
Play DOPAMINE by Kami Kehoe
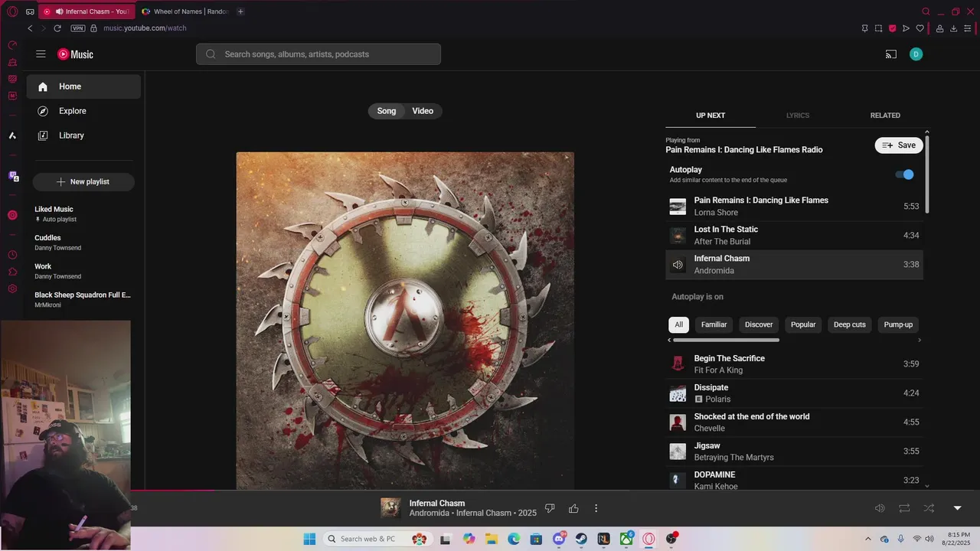(794, 480)
